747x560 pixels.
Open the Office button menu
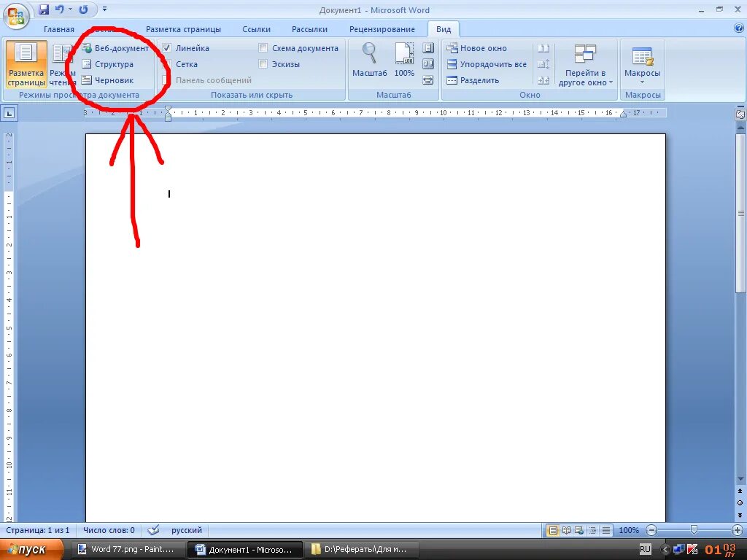[x=16, y=17]
